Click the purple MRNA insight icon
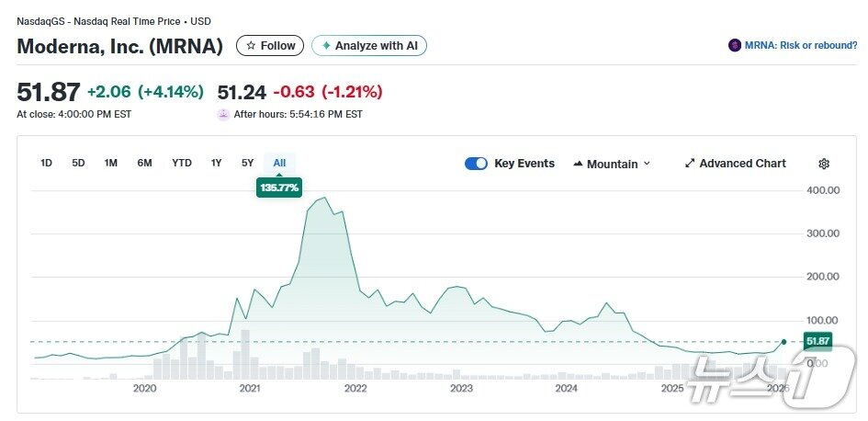This screenshot has width=868, height=421. coord(734,45)
